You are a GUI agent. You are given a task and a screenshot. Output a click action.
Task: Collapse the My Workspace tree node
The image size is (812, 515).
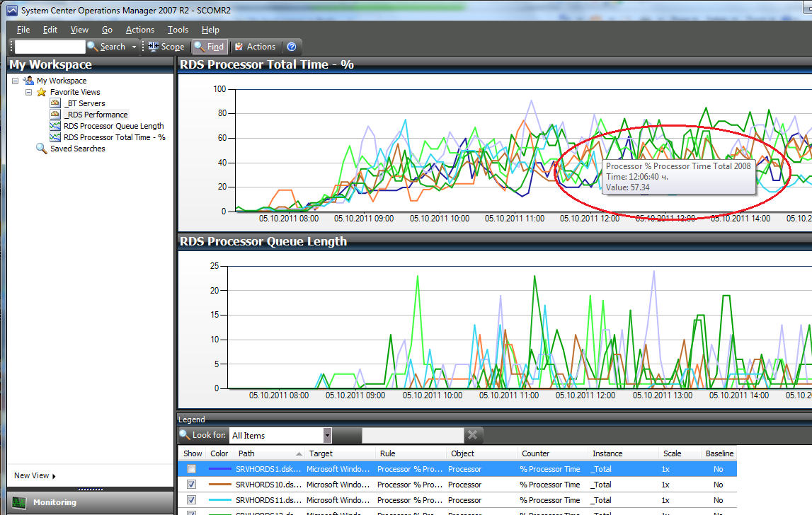16,81
